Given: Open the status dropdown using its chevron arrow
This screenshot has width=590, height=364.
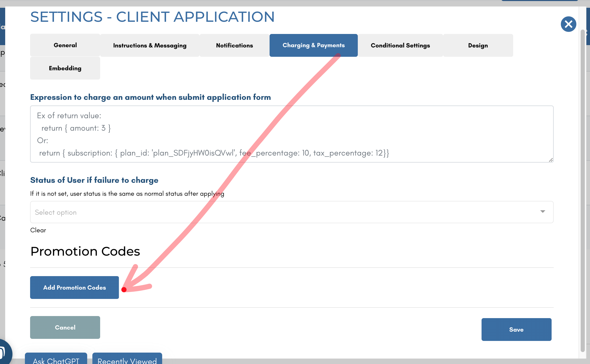Looking at the screenshot, I should (543, 212).
